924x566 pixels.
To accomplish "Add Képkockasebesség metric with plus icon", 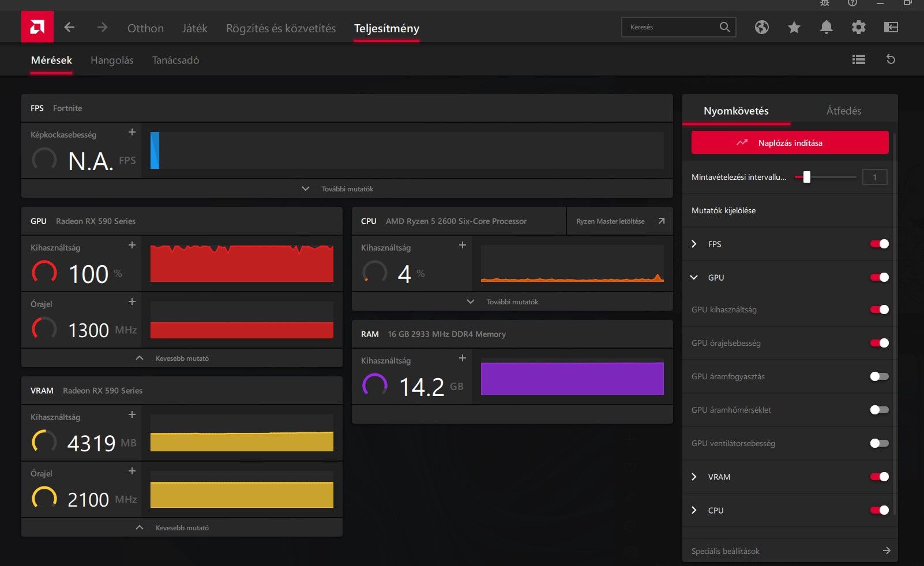I will coord(132,132).
